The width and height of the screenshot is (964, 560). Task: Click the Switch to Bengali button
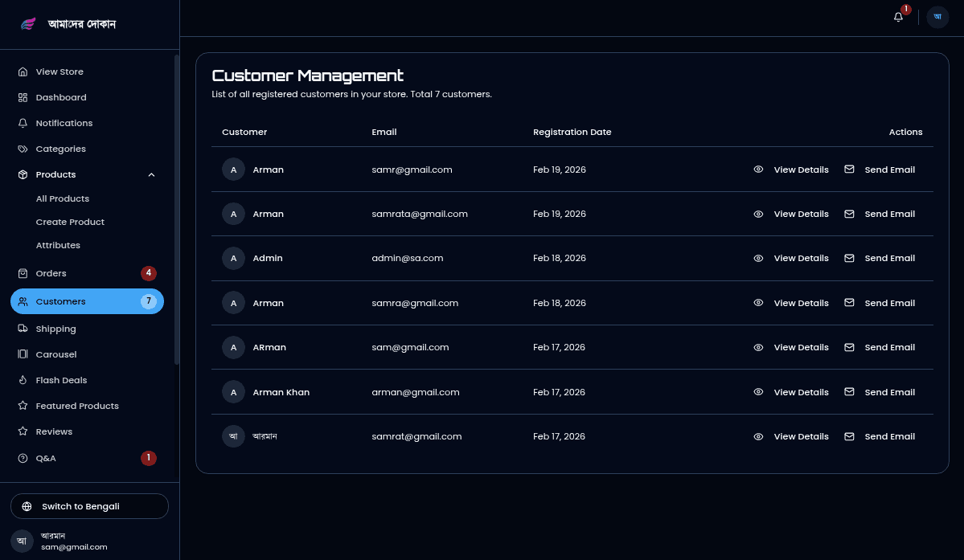click(89, 506)
